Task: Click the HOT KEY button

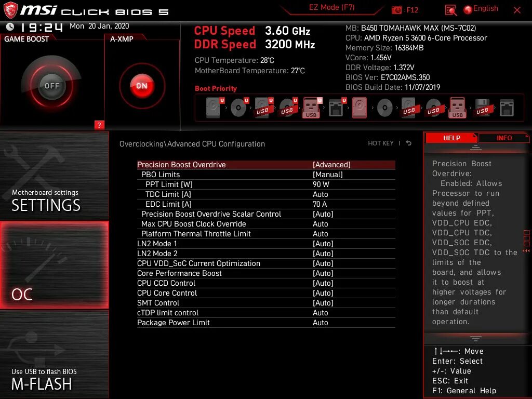Action: (381, 143)
